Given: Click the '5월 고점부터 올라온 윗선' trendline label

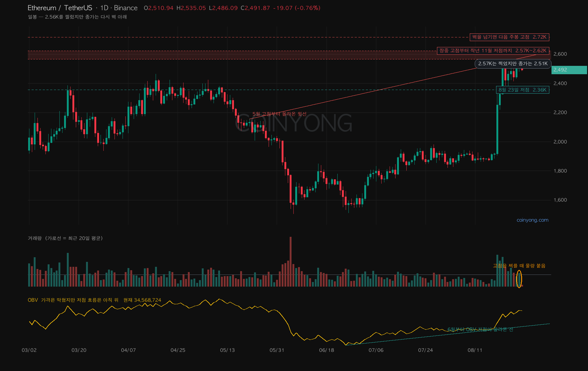Looking at the screenshot, I should tap(279, 114).
